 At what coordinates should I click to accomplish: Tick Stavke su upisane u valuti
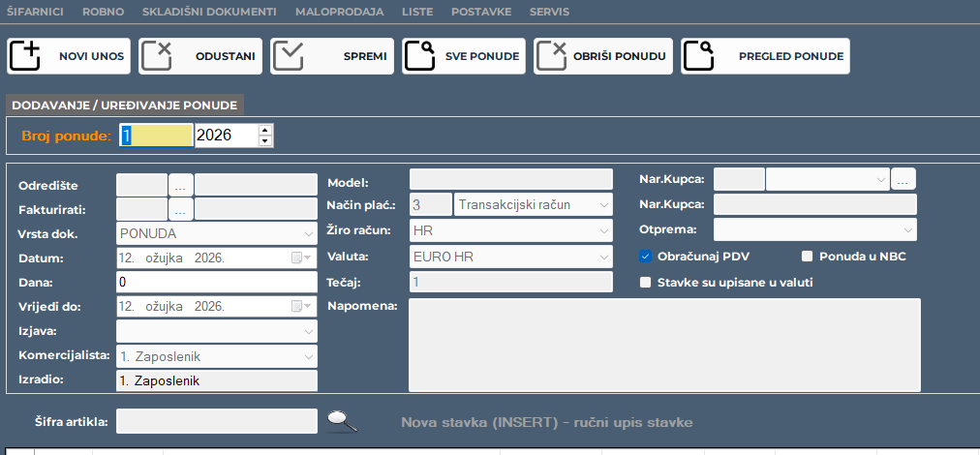coord(646,283)
